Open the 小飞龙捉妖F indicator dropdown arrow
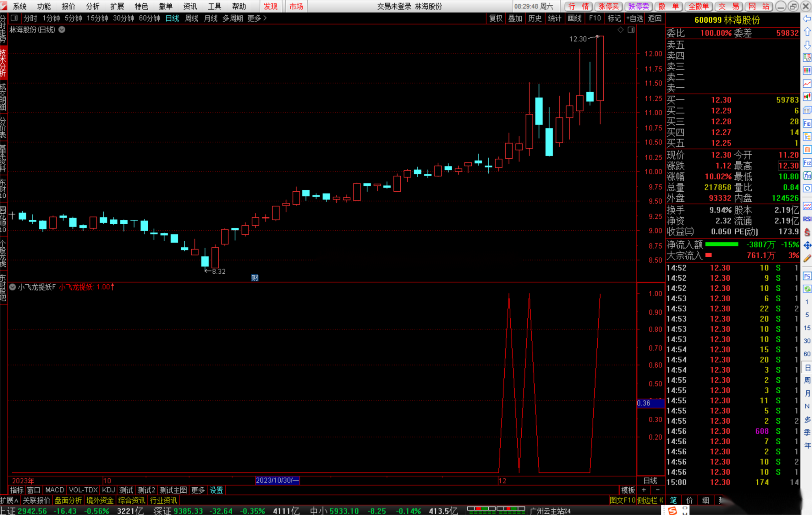 click(x=13, y=287)
